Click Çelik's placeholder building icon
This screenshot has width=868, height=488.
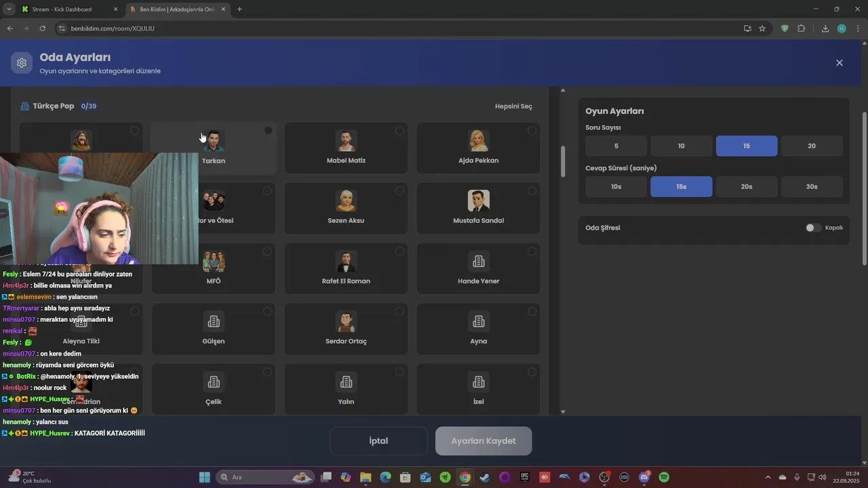click(214, 382)
